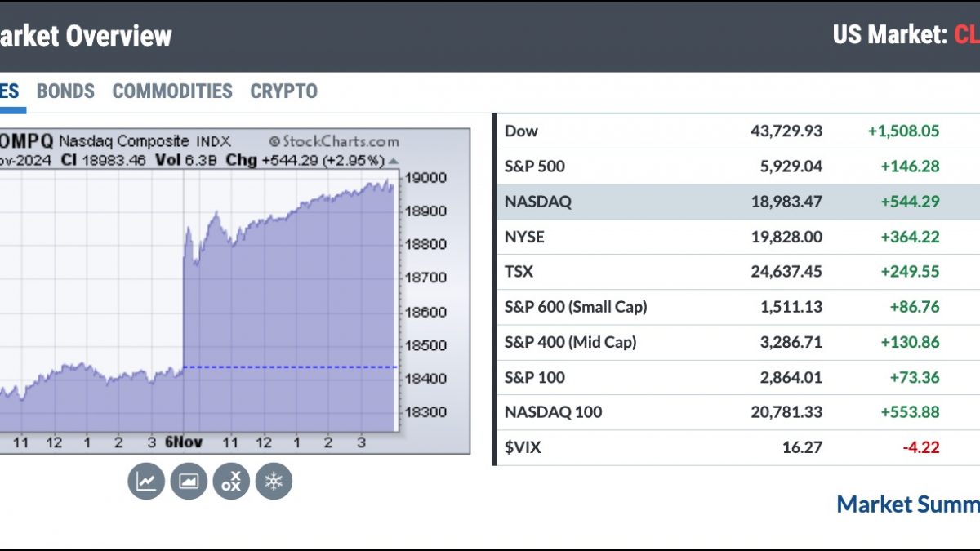The width and height of the screenshot is (980, 551).
Task: Click the S&P 500 change +146.28
Action: [x=911, y=167]
